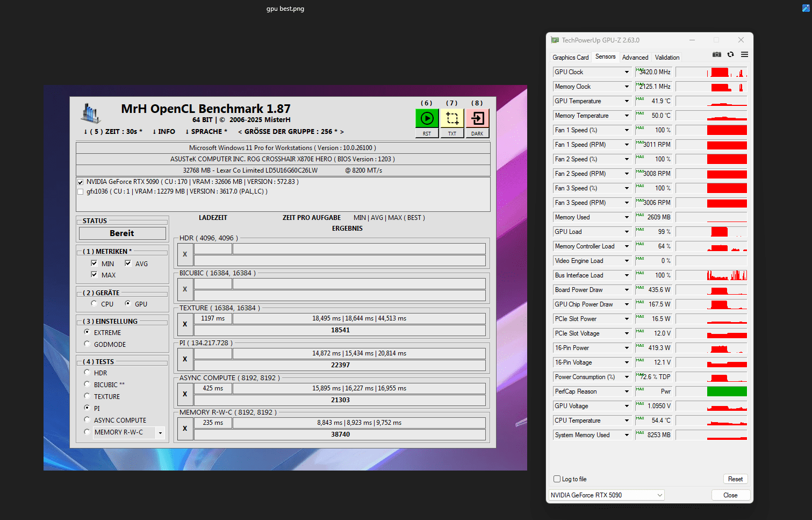This screenshot has width=812, height=520.
Task: Click TEXTURE result value 18541
Action: click(x=340, y=330)
